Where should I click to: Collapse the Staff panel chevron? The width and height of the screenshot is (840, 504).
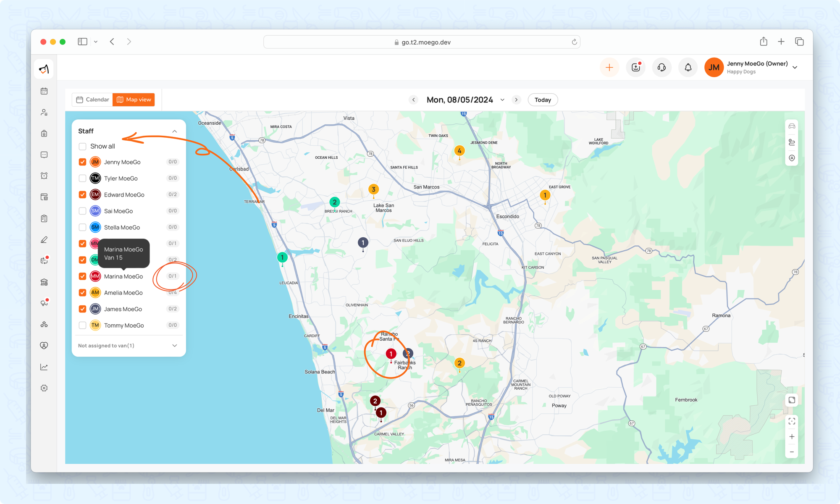pos(175,131)
